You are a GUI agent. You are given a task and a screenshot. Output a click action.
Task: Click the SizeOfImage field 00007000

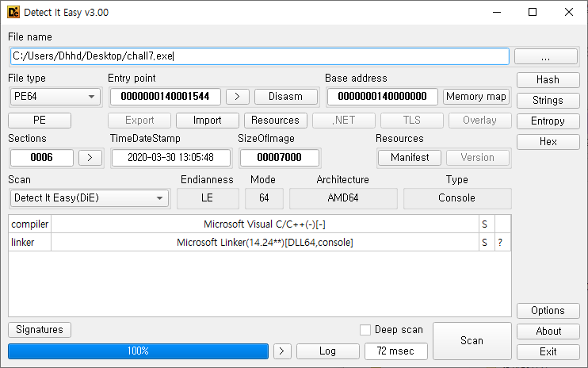tap(280, 158)
